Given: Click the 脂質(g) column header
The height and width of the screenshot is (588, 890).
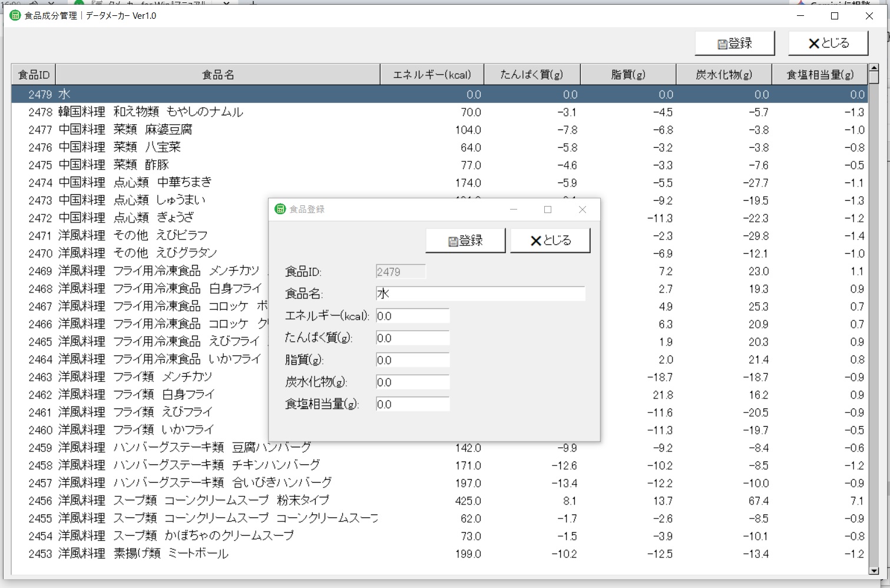Looking at the screenshot, I should 628,75.
